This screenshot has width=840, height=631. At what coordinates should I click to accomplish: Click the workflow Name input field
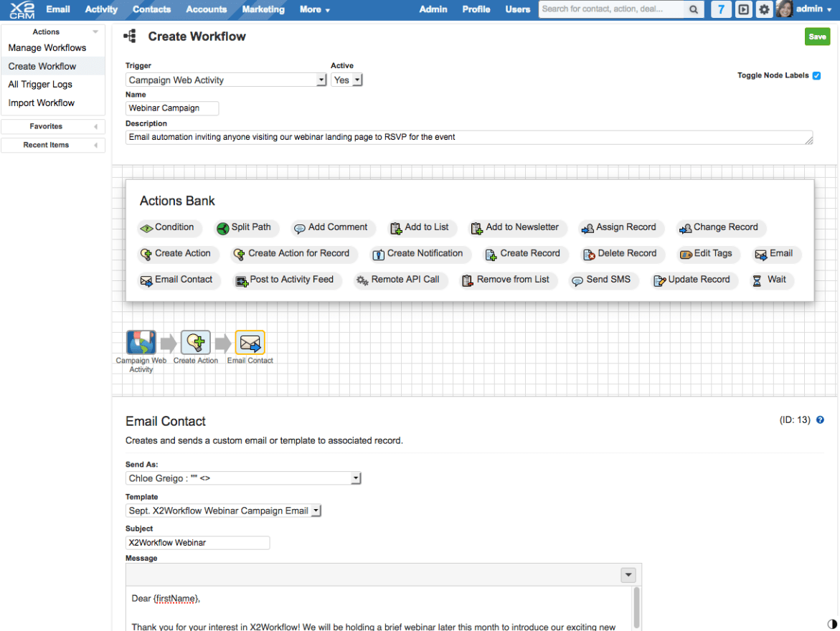[x=172, y=108]
